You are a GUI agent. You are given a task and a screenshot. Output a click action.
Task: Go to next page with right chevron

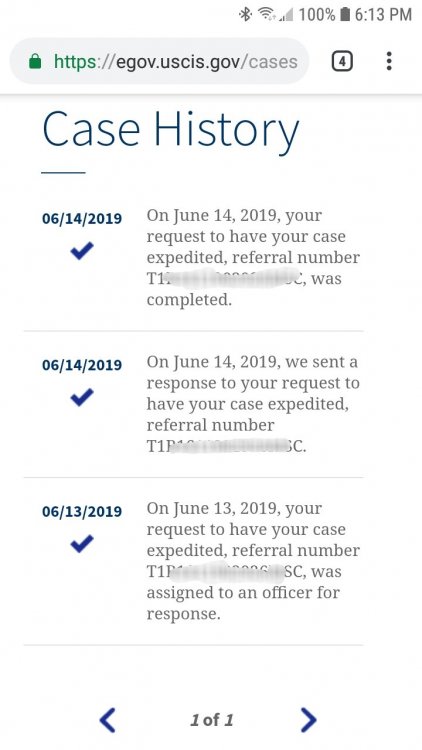tap(309, 720)
